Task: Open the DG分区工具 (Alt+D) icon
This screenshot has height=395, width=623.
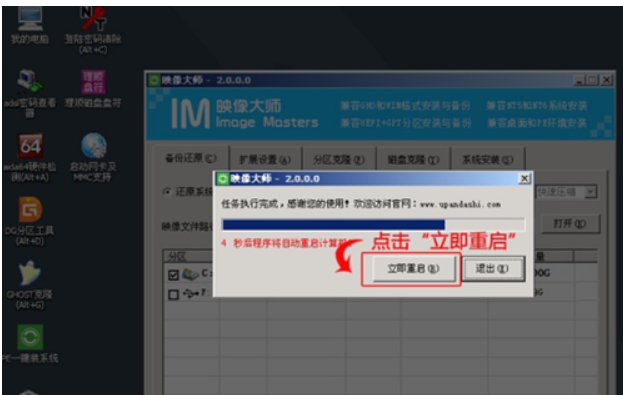Action: [x=30, y=220]
